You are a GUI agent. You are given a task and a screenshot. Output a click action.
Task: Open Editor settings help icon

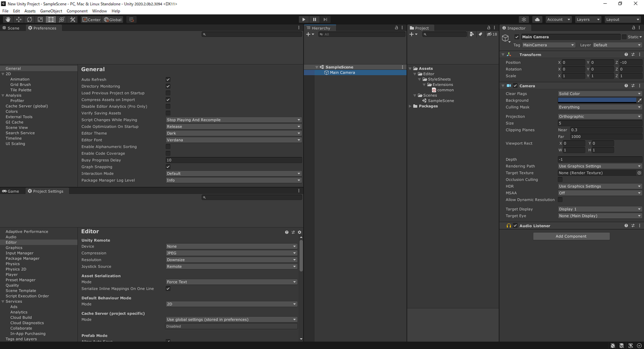click(287, 232)
